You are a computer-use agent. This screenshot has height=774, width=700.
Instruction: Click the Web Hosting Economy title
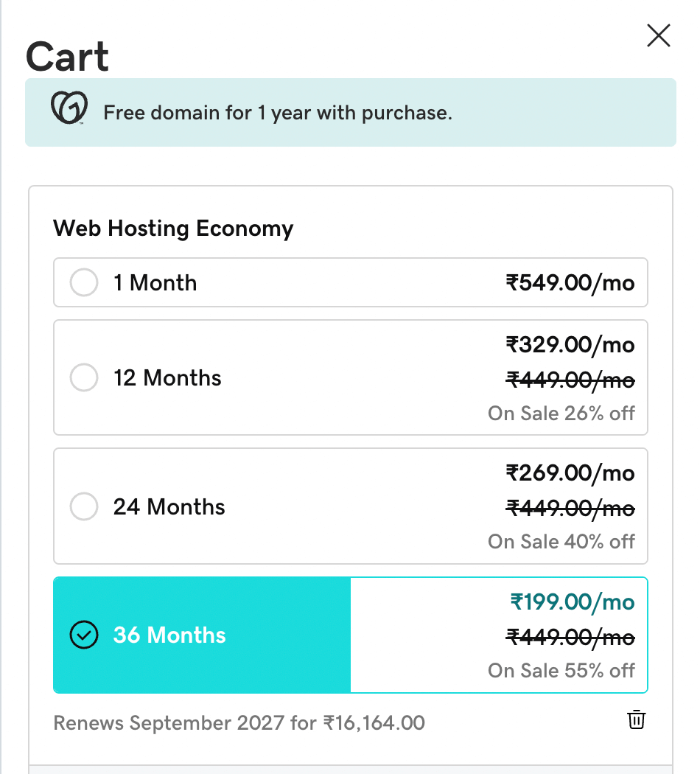point(173,229)
